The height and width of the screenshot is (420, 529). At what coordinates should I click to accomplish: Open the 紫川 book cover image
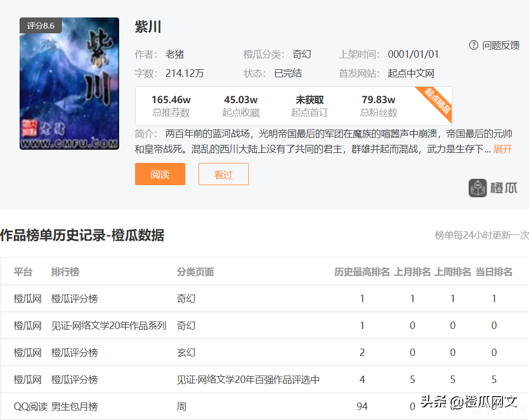(x=69, y=84)
